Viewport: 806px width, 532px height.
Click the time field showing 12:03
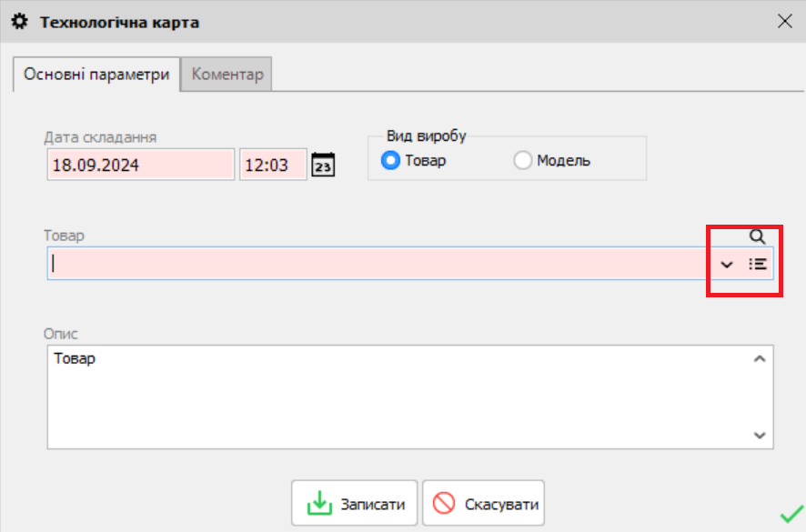pyautogui.click(x=273, y=165)
